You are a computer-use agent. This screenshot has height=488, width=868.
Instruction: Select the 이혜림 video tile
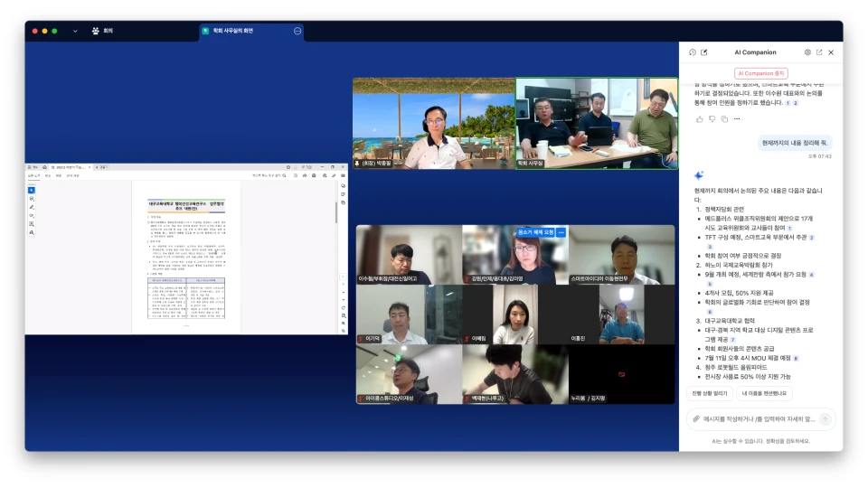click(x=515, y=314)
